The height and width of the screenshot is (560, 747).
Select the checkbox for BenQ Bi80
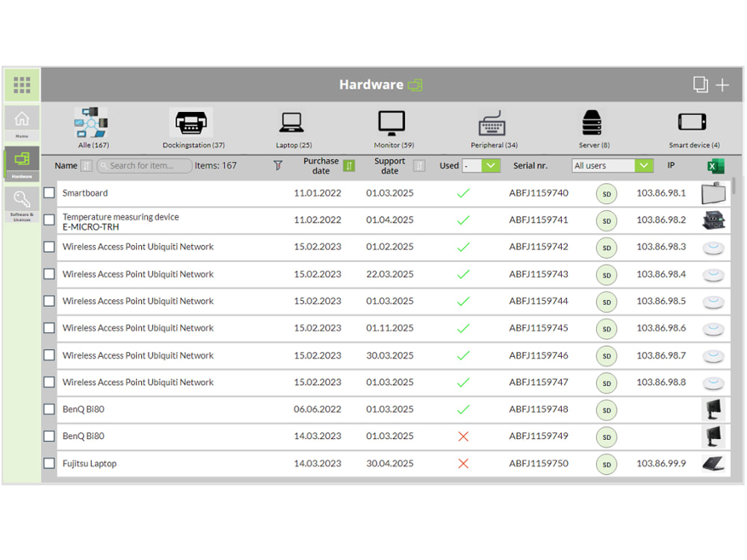coord(49,409)
